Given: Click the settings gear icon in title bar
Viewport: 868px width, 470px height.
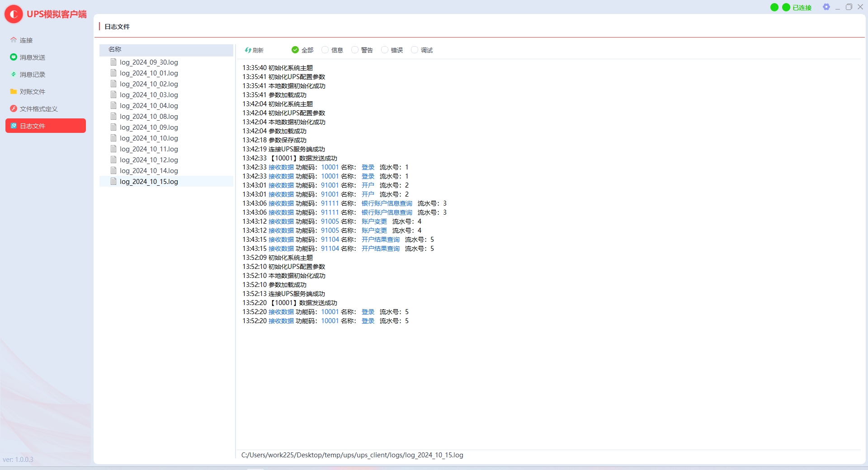Looking at the screenshot, I should 826,7.
